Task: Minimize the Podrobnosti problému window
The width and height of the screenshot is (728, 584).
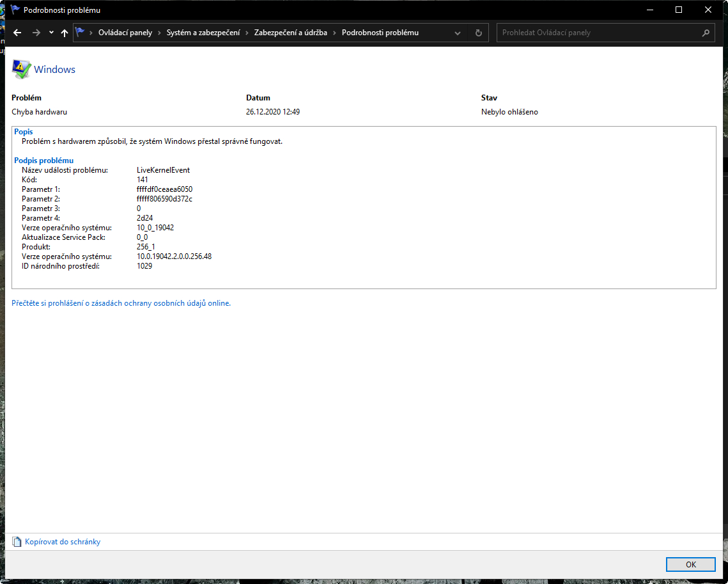Action: [x=650, y=10]
